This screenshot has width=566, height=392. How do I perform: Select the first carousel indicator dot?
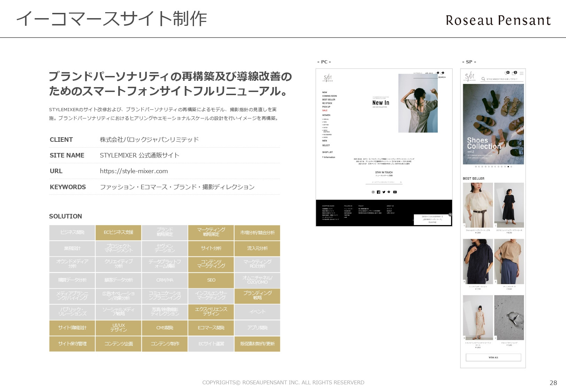click(476, 167)
